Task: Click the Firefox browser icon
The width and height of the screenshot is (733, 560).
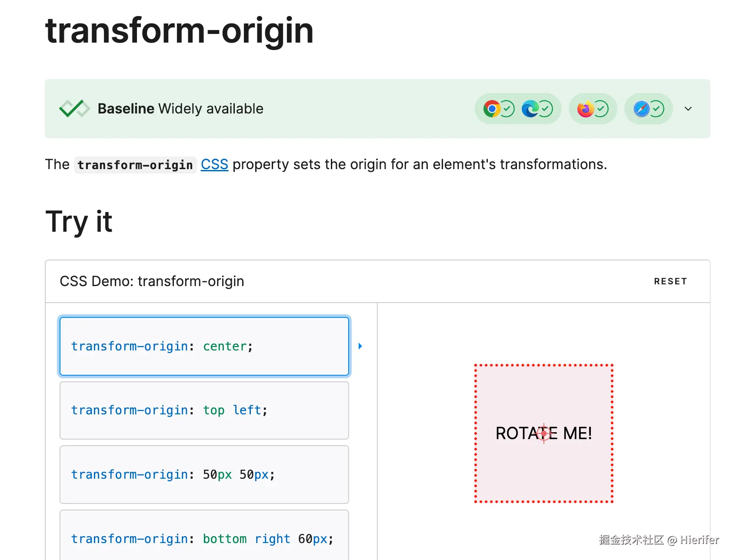Action: (586, 109)
